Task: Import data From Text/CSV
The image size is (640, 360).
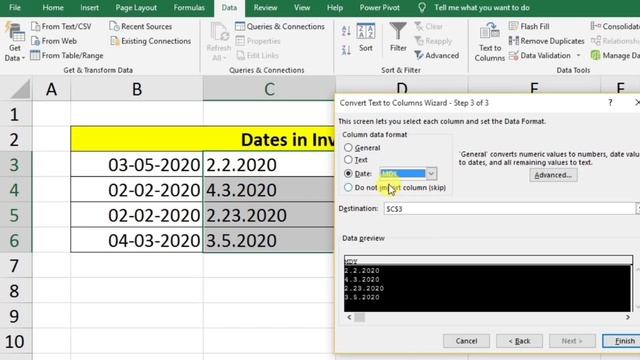Action: [x=61, y=27]
